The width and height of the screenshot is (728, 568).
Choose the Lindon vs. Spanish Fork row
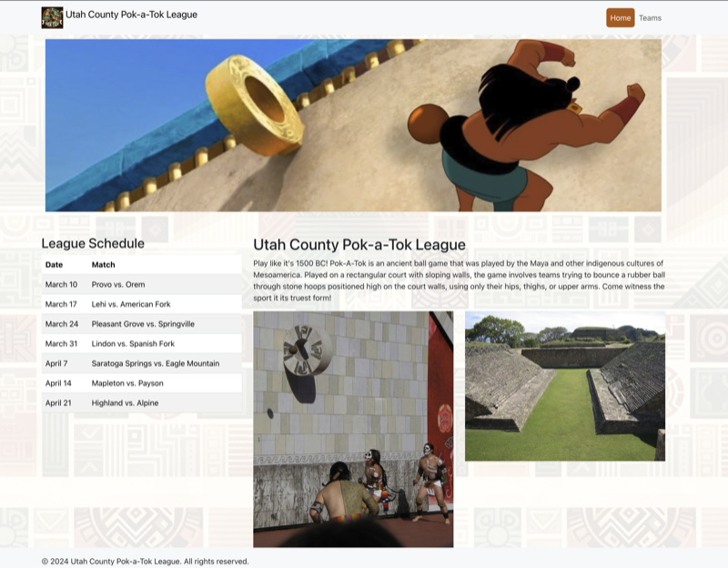[142, 344]
